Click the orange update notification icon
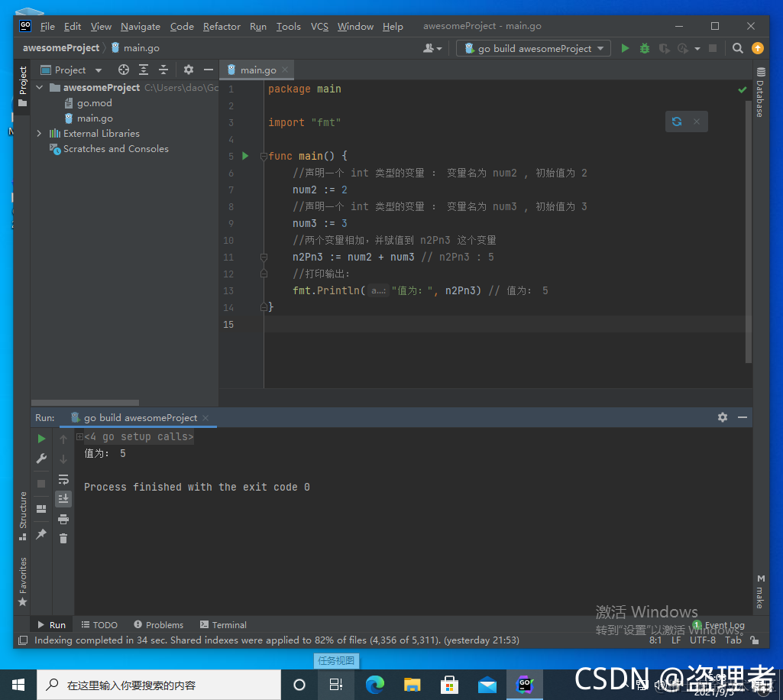The image size is (783, 700). [758, 48]
